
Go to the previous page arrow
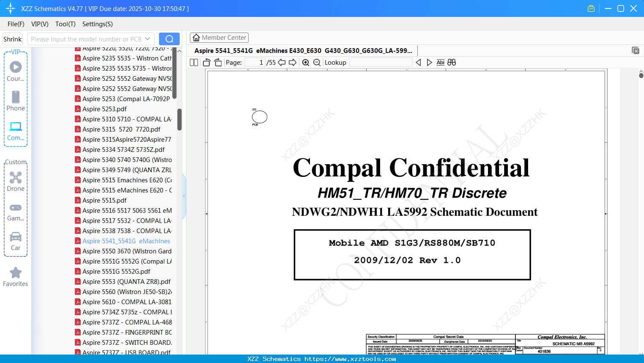282,63
